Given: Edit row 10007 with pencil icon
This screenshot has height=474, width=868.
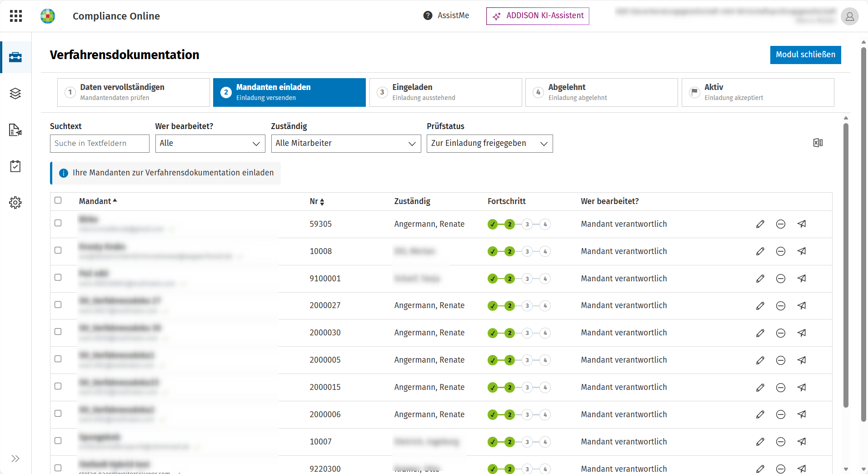Looking at the screenshot, I should (x=760, y=442).
